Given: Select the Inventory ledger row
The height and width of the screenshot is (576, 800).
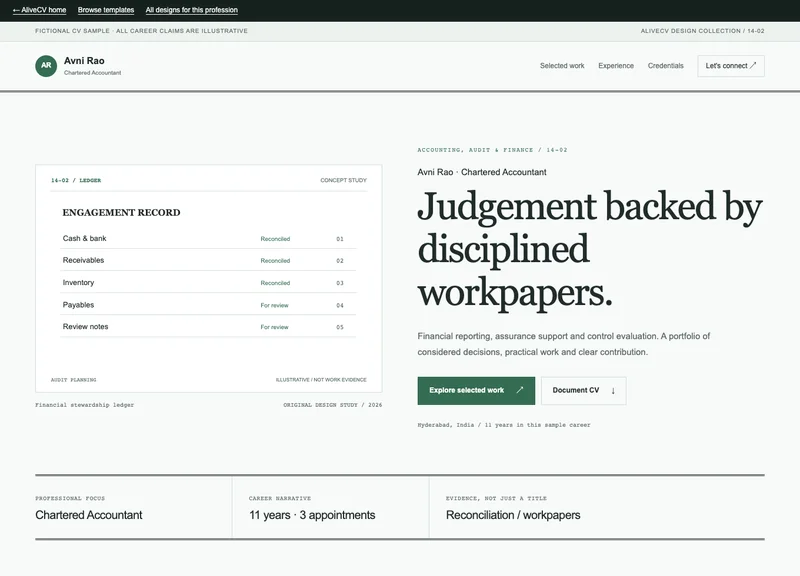Looking at the screenshot, I should tap(208, 283).
